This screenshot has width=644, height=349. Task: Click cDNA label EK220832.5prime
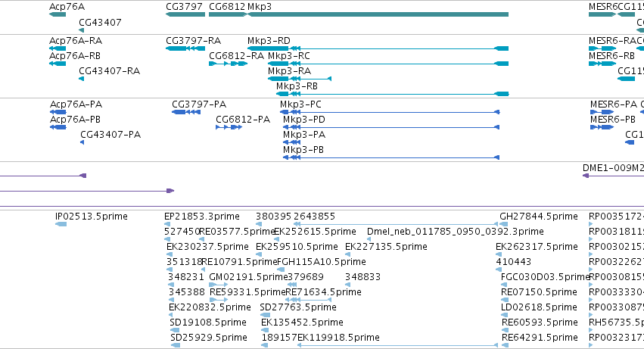[210, 307]
